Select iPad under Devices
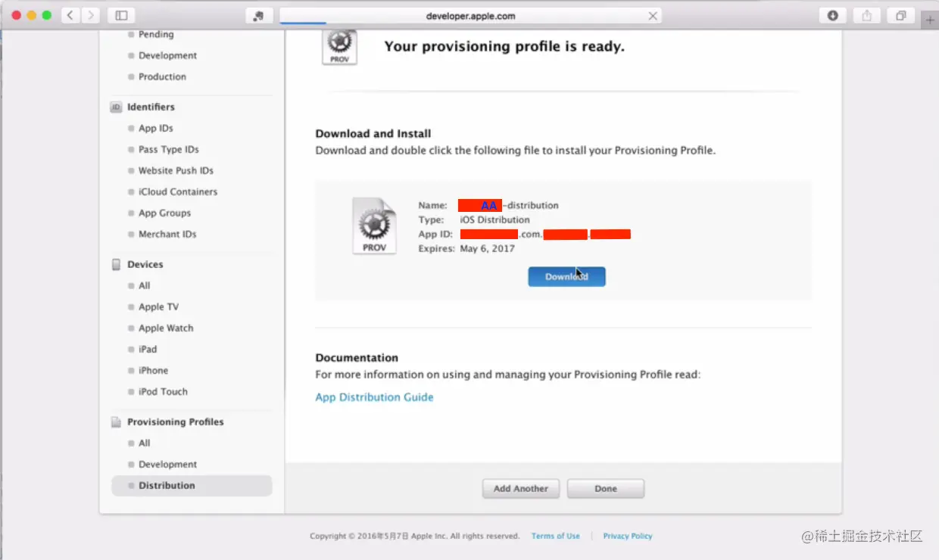 (148, 350)
